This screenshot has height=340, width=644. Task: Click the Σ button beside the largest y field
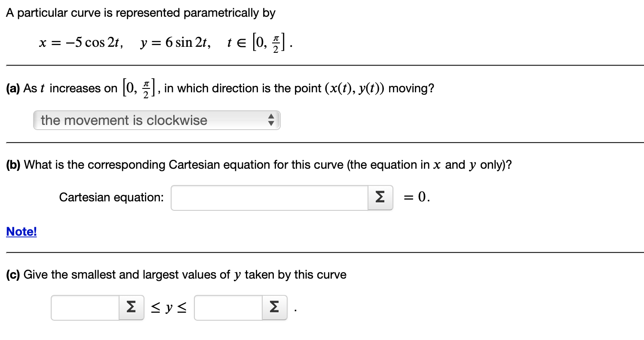click(x=274, y=307)
